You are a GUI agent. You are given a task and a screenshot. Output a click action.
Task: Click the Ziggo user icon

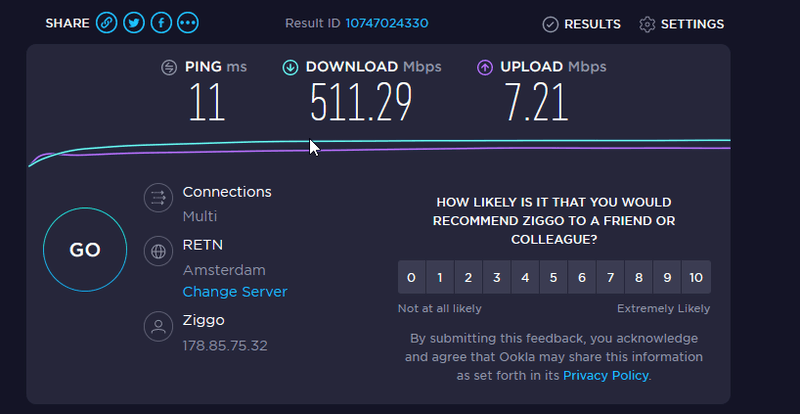tap(157, 327)
